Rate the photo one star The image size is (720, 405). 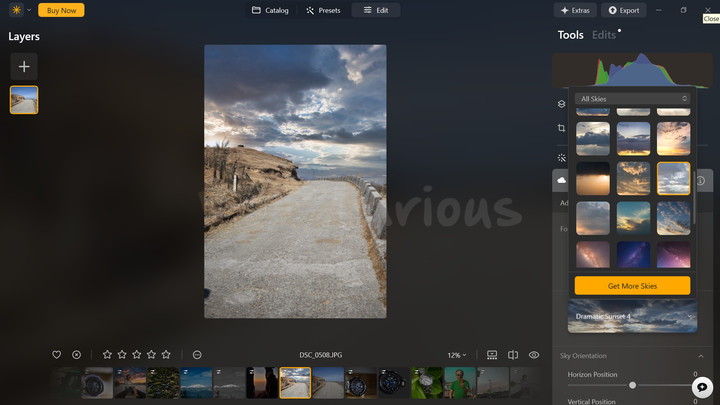coord(107,354)
